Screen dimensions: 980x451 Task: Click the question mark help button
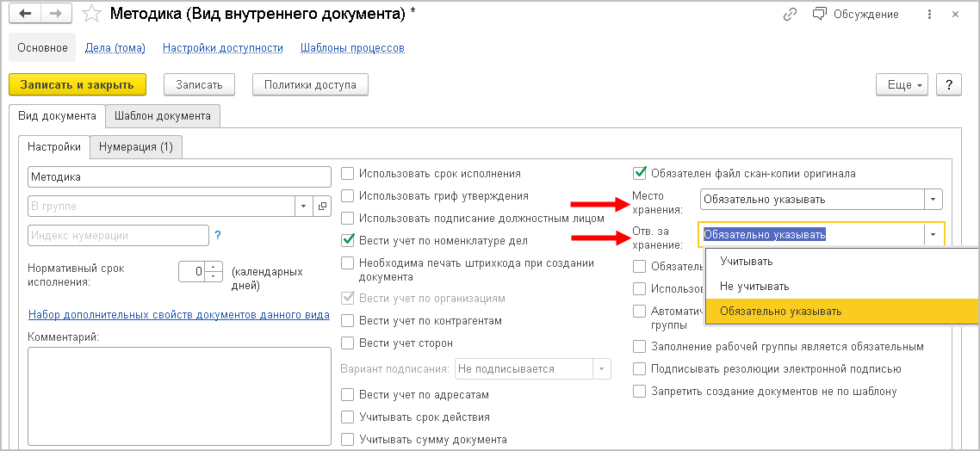[950, 84]
